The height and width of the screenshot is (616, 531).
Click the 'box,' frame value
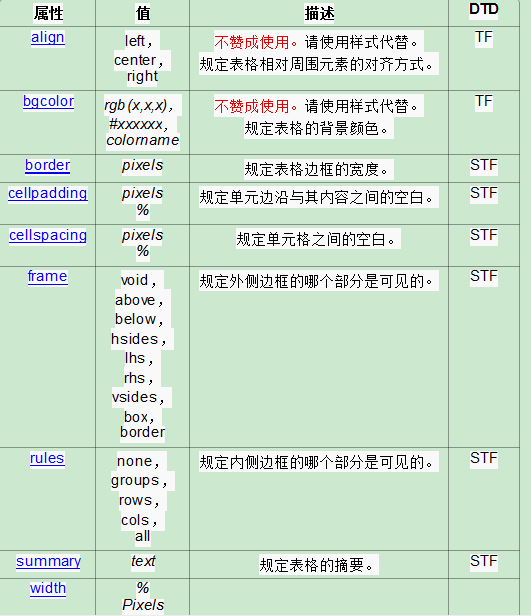pos(139,417)
